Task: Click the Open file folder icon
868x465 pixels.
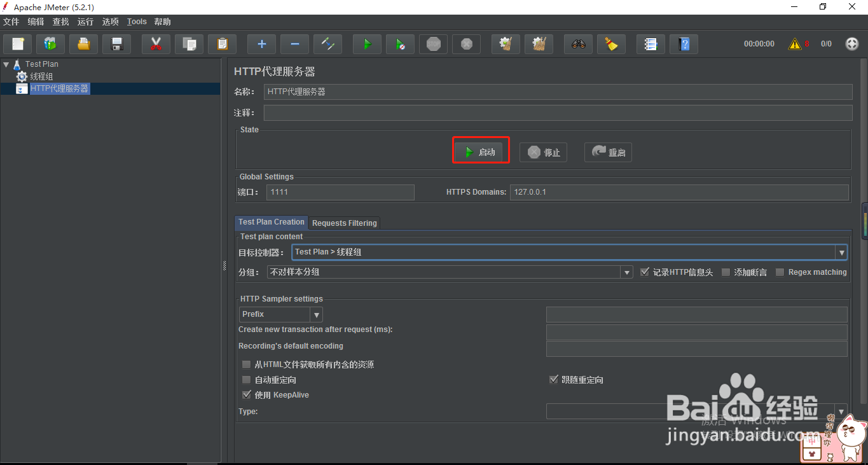Action: click(83, 44)
